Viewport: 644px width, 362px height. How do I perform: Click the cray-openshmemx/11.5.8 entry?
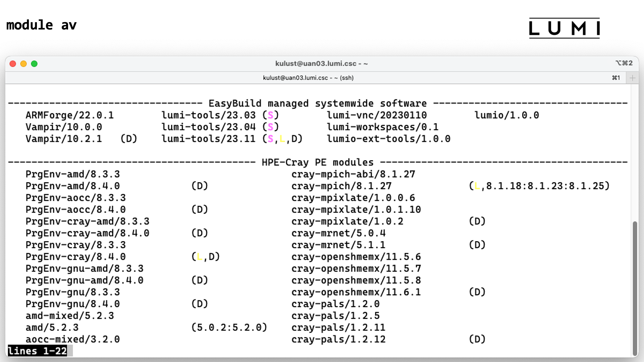[356, 280]
